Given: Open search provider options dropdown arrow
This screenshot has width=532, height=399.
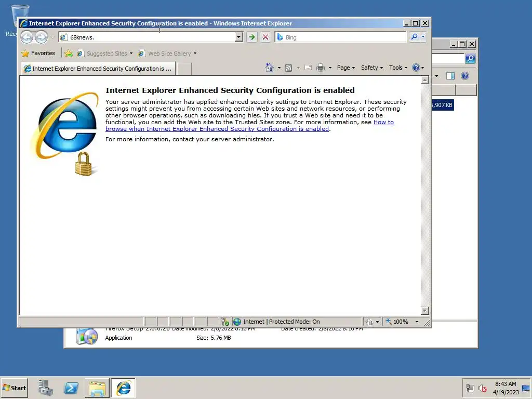Looking at the screenshot, I should pos(423,37).
